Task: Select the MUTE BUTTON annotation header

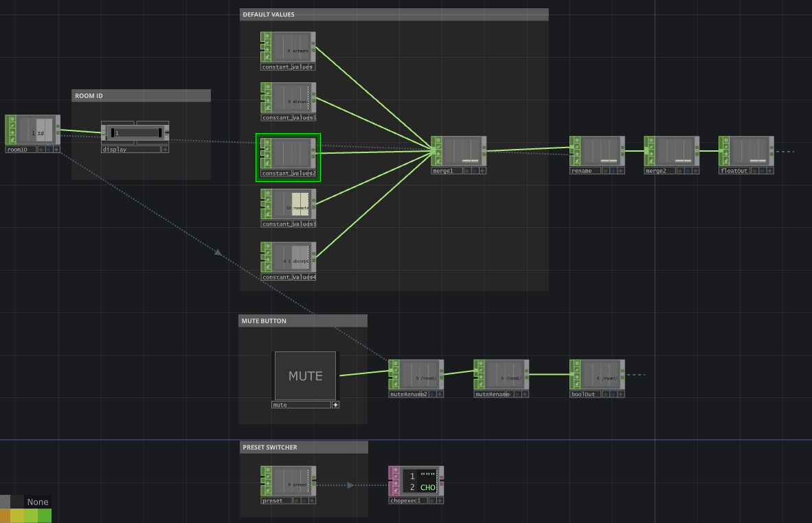Action: 303,321
